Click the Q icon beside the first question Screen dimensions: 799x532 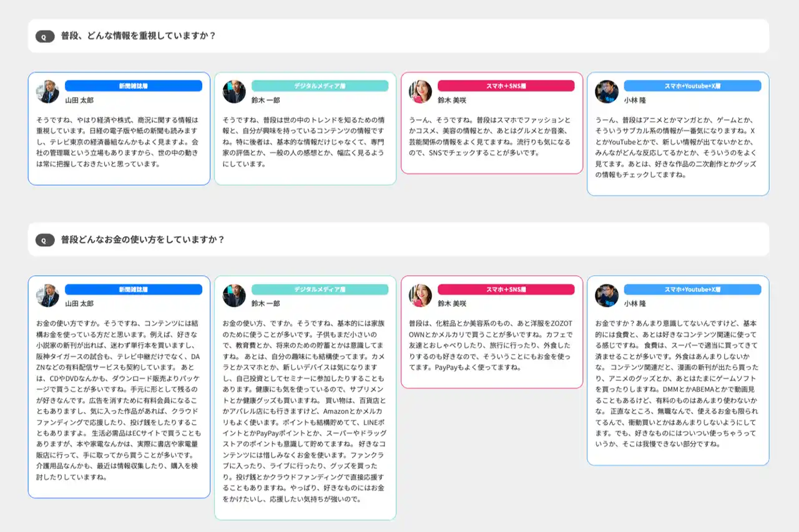click(x=44, y=36)
